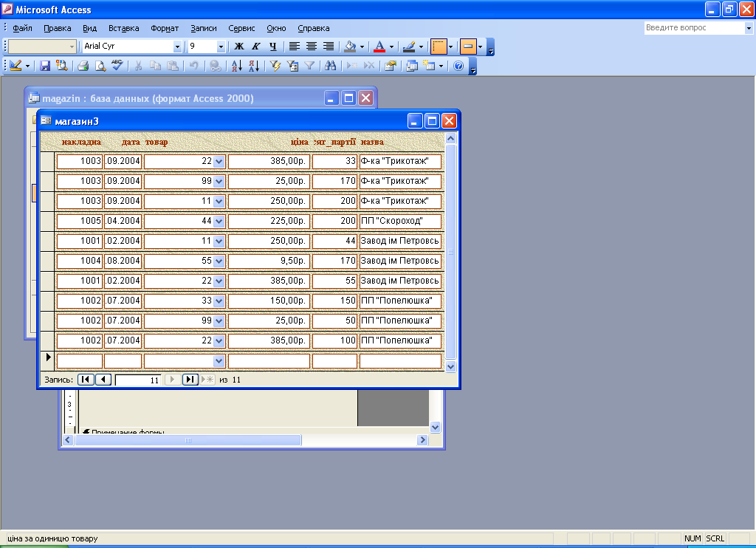Image resolution: width=756 pixels, height=548 pixels.
Task: Open the Вид menu
Action: tap(89, 28)
